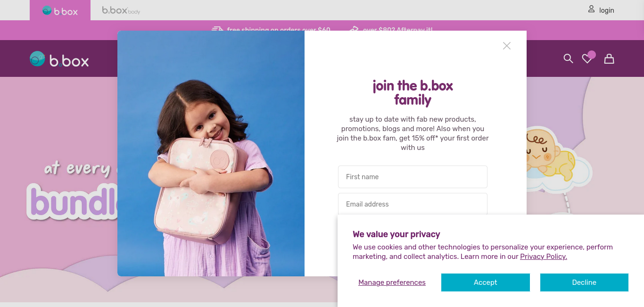Decline the cookie privacy notice
This screenshot has width=644, height=307.
[584, 282]
